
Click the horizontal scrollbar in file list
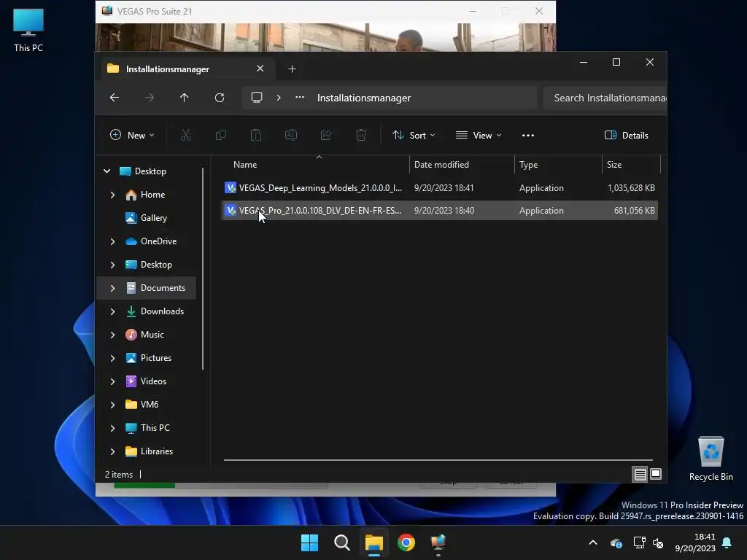tap(438, 460)
